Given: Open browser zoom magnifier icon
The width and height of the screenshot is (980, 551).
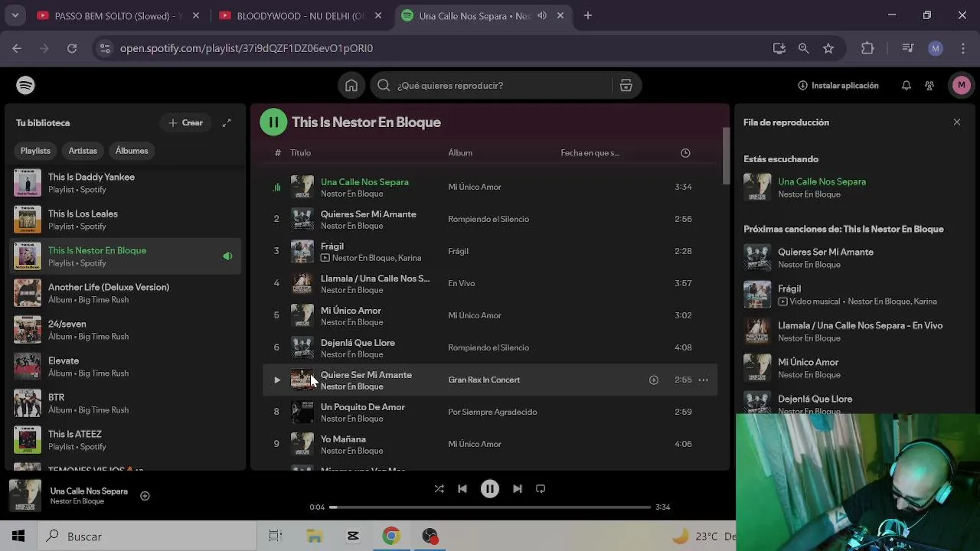Looking at the screenshot, I should coord(803,48).
